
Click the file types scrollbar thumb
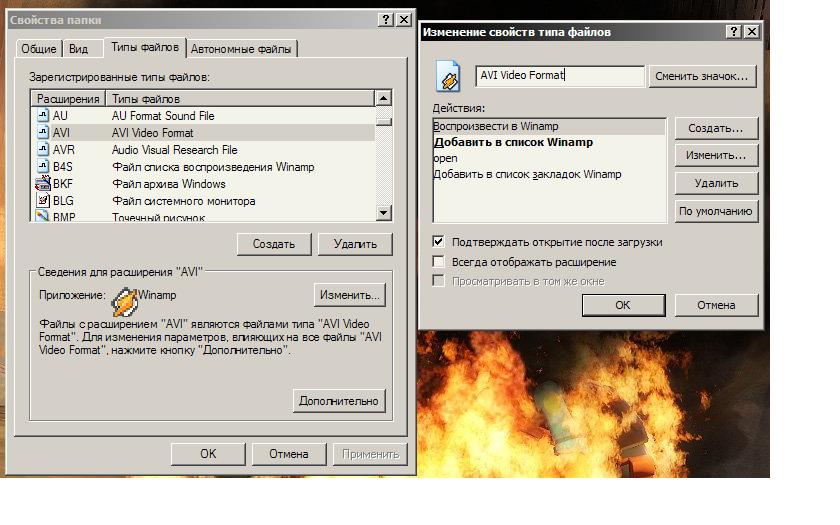pos(384,122)
